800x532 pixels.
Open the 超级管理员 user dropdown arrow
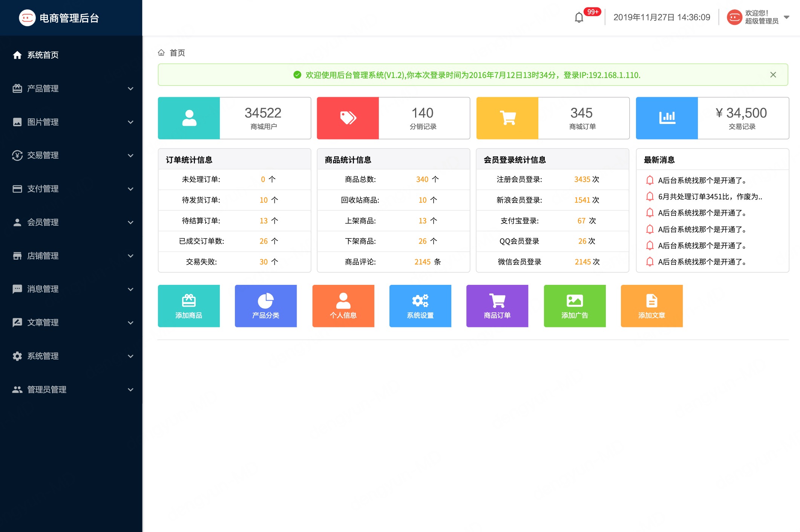click(786, 17)
